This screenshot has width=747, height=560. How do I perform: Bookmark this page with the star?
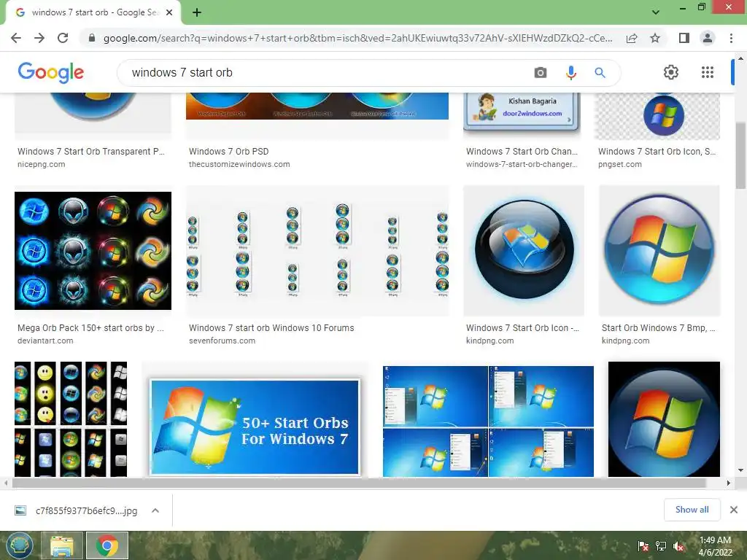click(655, 38)
